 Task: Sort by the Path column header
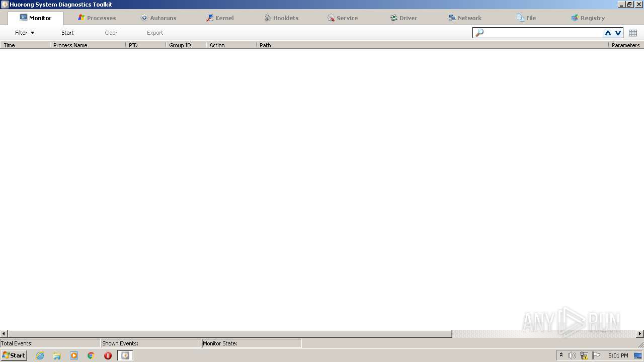pos(433,45)
